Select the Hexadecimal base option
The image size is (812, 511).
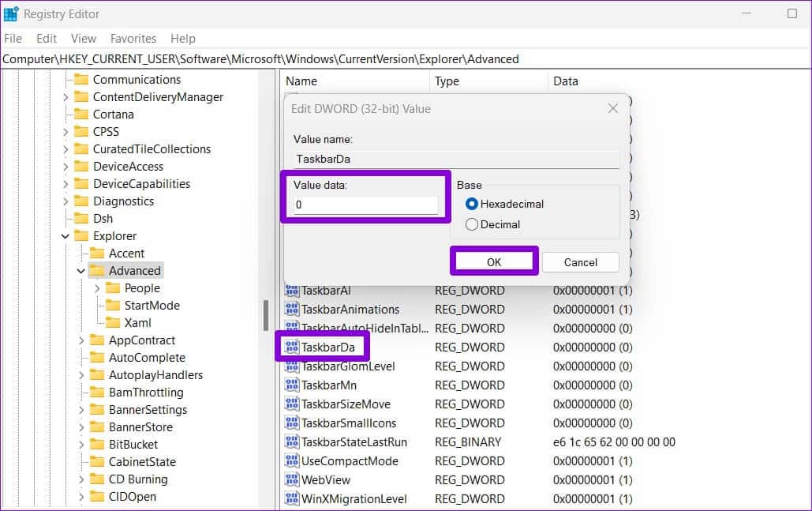pos(471,204)
